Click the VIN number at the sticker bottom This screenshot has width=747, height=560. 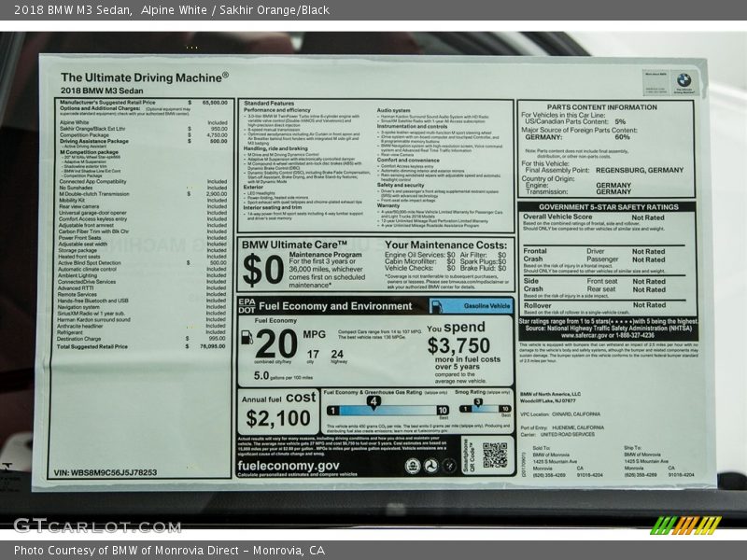pos(108,472)
